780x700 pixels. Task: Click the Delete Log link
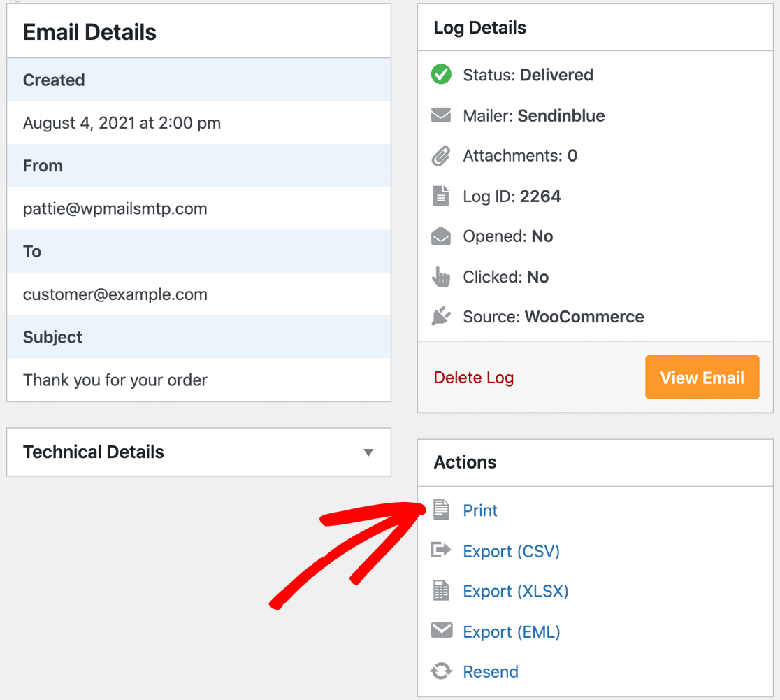(x=473, y=377)
